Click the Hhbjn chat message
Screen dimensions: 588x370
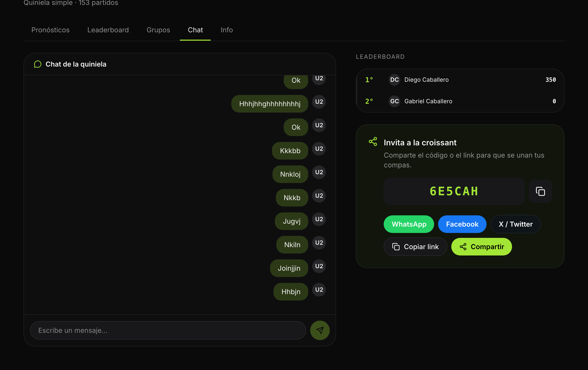point(291,292)
